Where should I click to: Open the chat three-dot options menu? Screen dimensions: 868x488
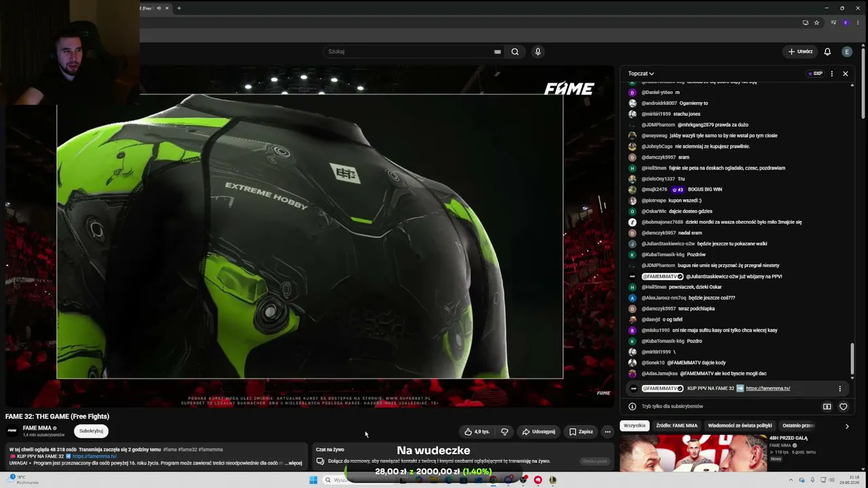coord(831,73)
